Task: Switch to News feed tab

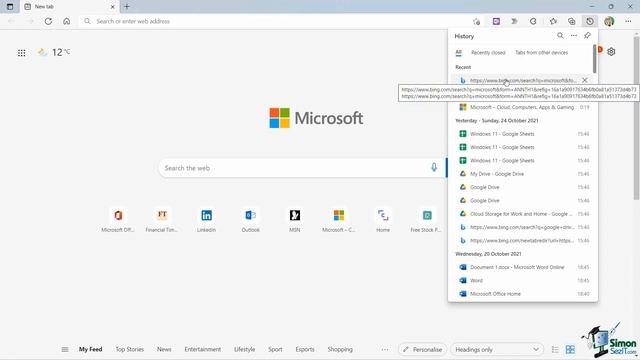Action: [164, 349]
